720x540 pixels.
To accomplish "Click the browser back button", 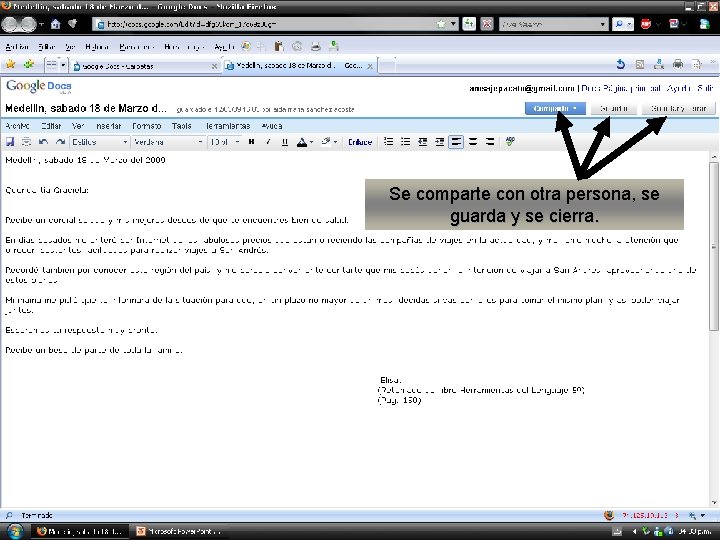I will click(x=10, y=24).
